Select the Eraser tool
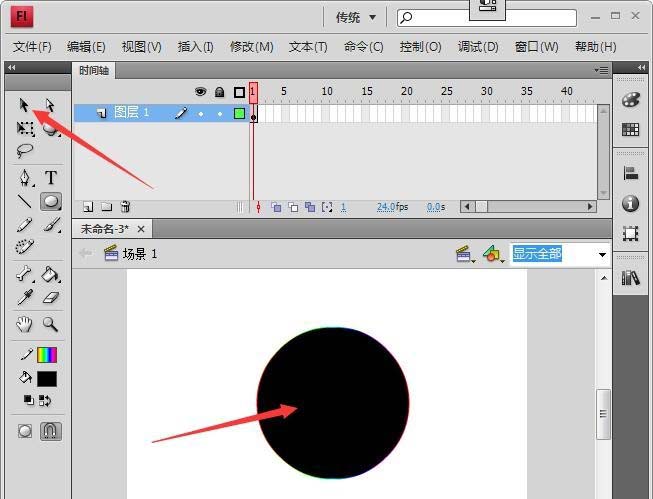653x499 pixels. [x=51, y=297]
